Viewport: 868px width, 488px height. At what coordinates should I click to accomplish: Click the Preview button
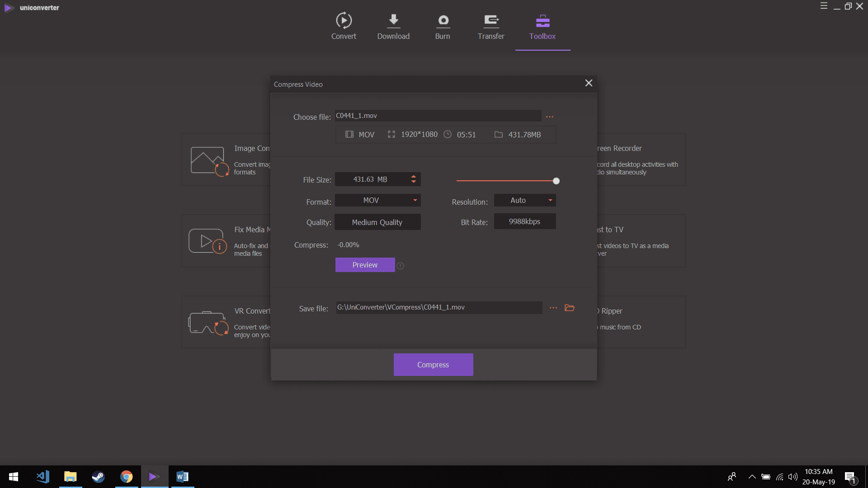click(x=365, y=265)
